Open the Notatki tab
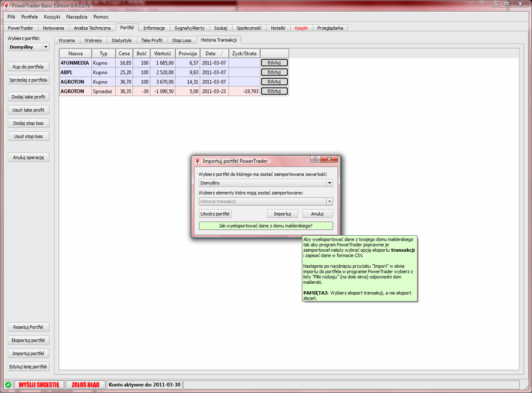532x393 pixels. (278, 28)
